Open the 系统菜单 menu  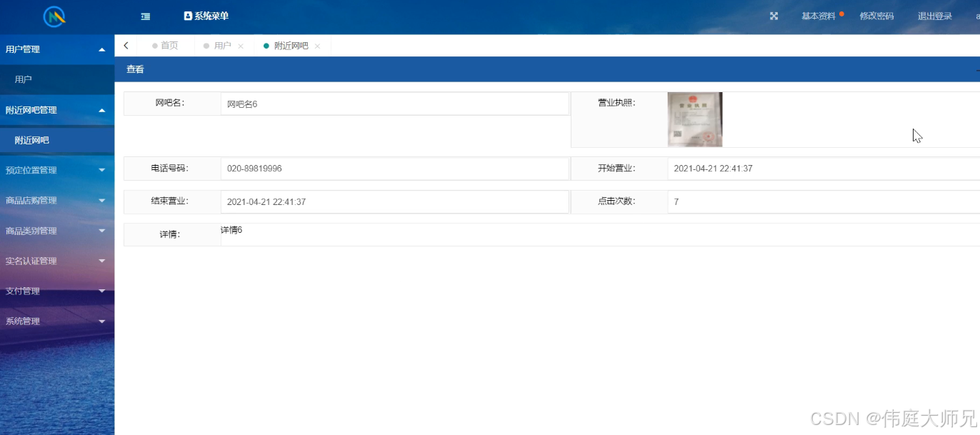tap(206, 16)
